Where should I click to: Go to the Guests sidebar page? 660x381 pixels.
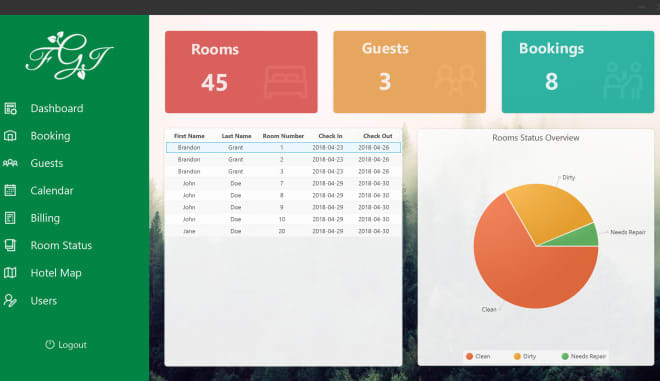pyautogui.click(x=47, y=163)
